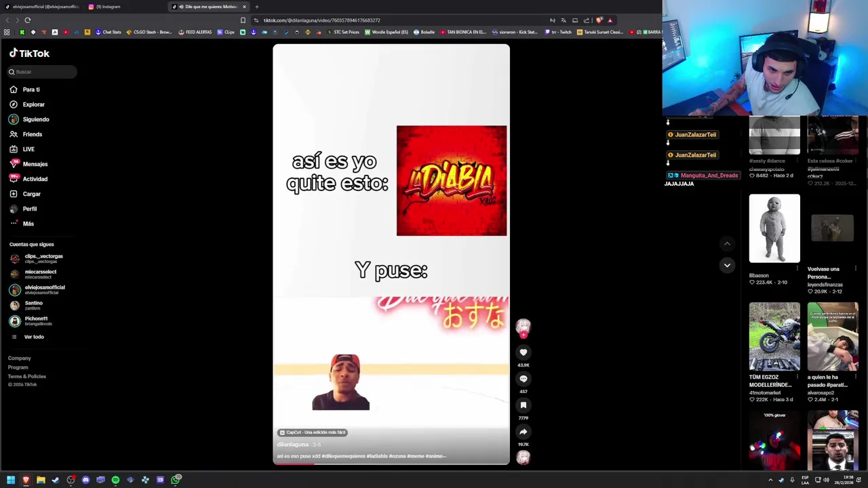Open the Program footer link

(18, 367)
